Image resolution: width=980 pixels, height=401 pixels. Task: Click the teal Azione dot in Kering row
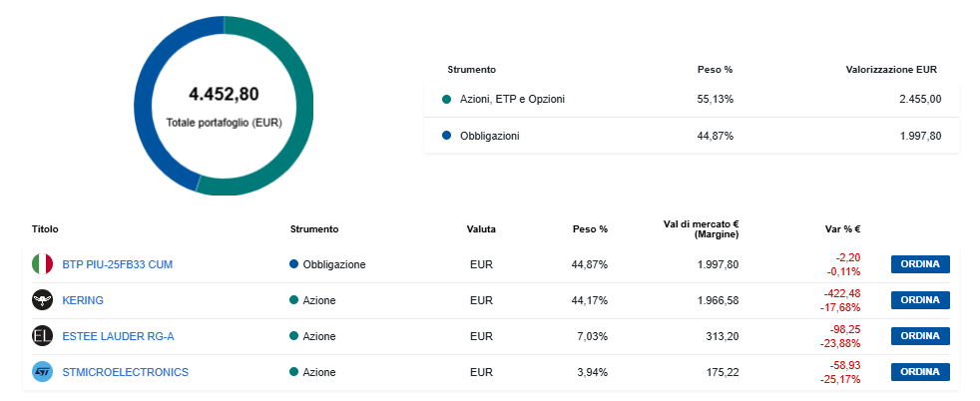tap(294, 300)
